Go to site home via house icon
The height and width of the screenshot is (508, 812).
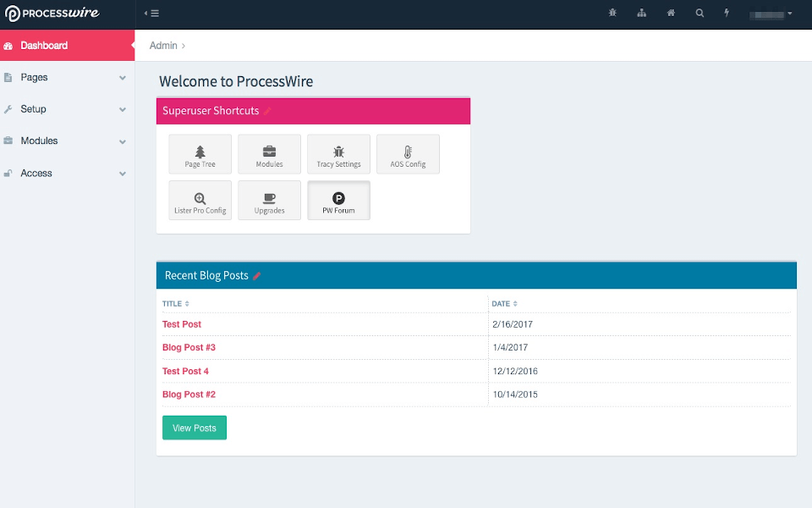tap(671, 13)
